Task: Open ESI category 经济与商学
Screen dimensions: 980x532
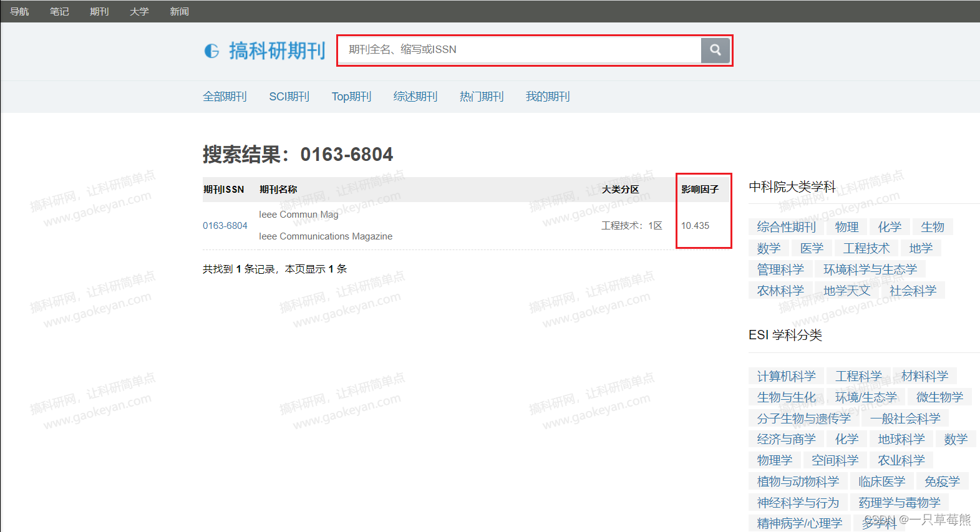Action: 786,439
